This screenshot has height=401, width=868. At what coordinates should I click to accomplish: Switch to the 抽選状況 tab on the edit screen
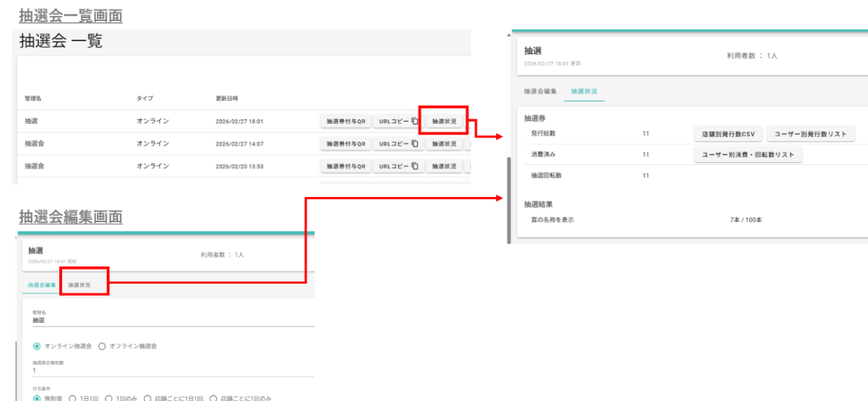80,285
